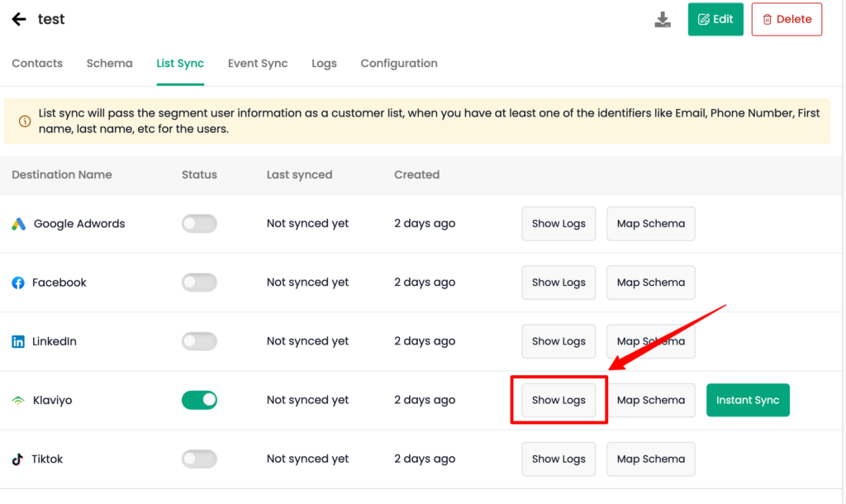Click the LinkedIn destination name

tap(55, 341)
